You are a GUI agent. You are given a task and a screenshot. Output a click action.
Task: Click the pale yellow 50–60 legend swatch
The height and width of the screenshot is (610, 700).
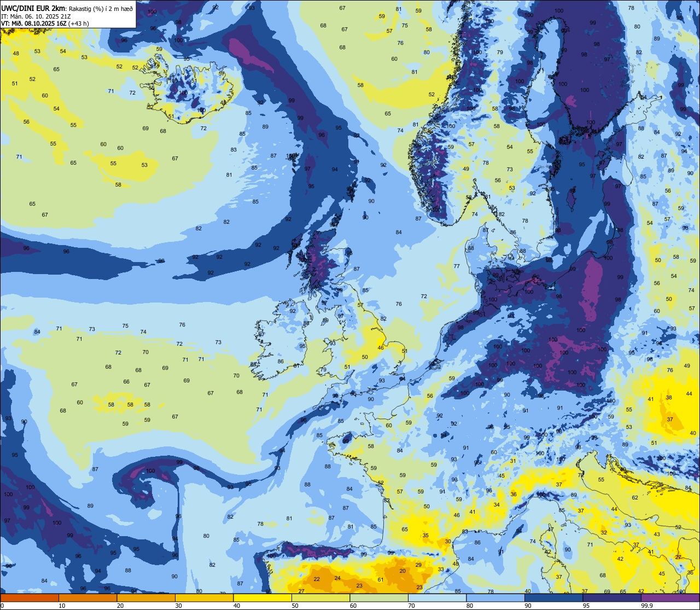tap(320, 597)
